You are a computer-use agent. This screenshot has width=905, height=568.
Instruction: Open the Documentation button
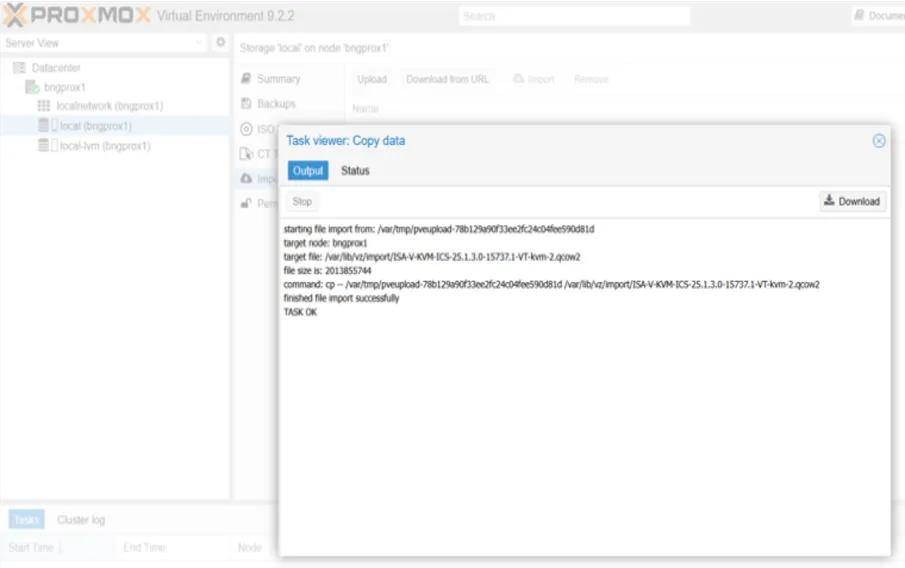(x=879, y=16)
